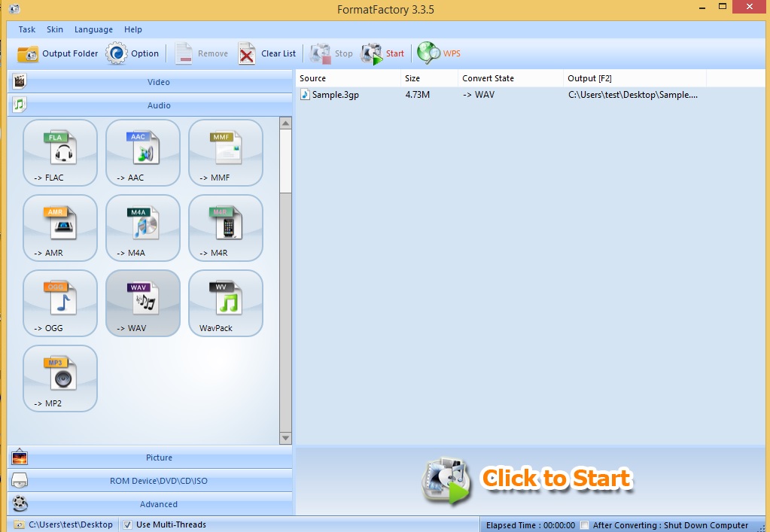Screen dimensions: 770x532
Task: Click the FormatFactory title bar app icon
Action: (15, 8)
